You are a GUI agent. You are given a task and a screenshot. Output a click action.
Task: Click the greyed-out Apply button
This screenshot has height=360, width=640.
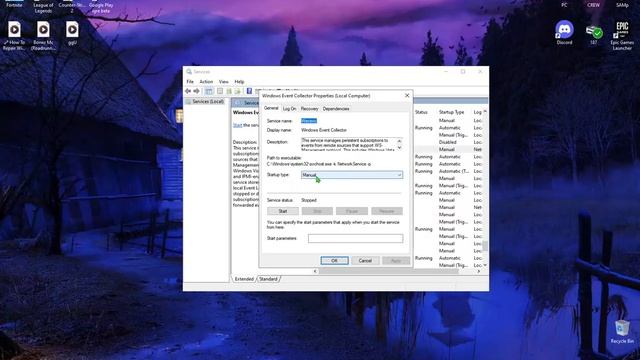396,260
